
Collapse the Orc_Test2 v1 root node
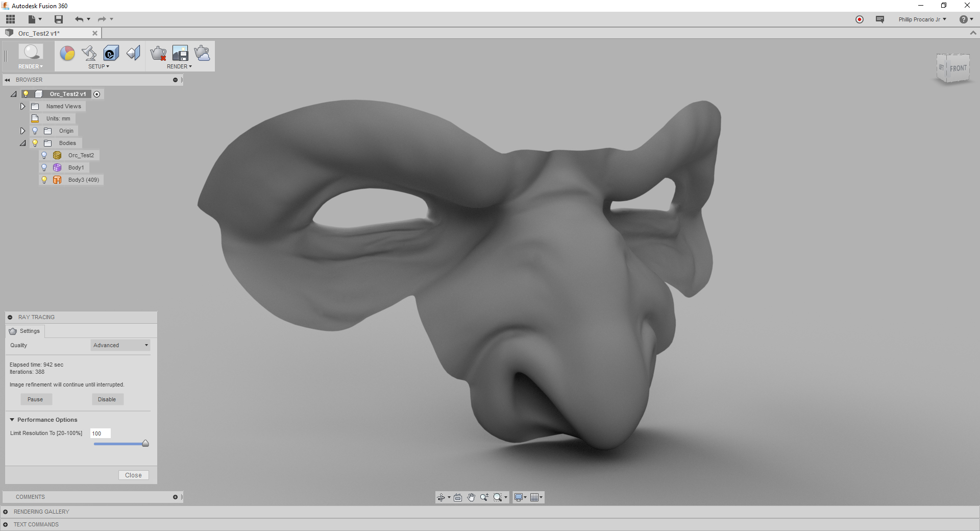14,94
